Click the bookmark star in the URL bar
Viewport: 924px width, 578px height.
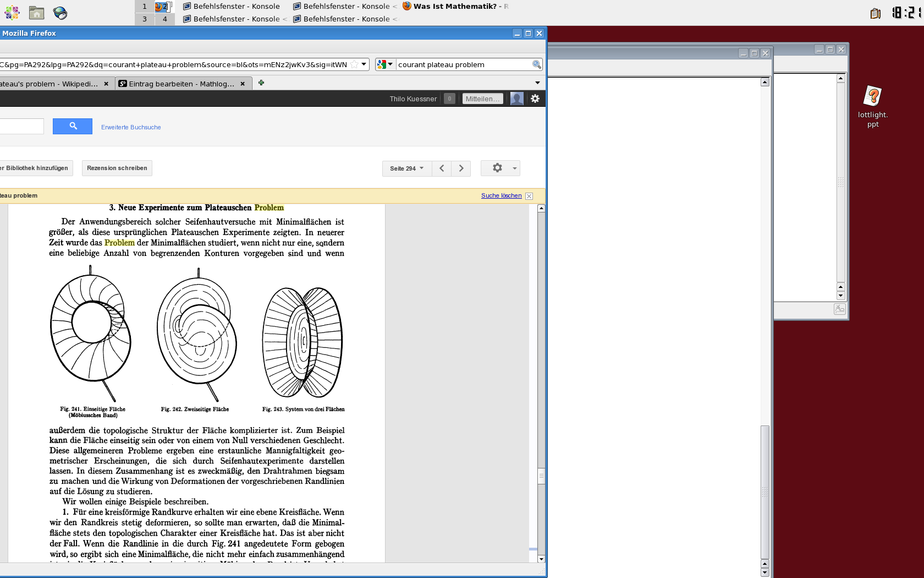tap(355, 64)
